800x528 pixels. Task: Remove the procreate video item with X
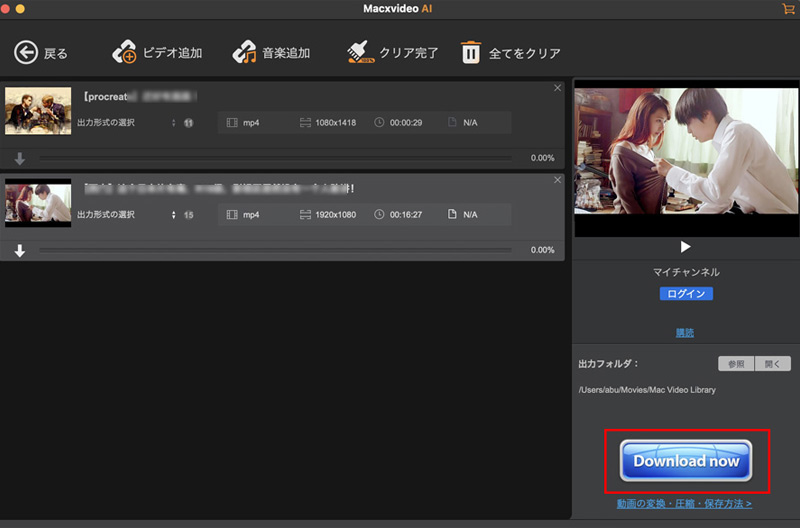[557, 88]
